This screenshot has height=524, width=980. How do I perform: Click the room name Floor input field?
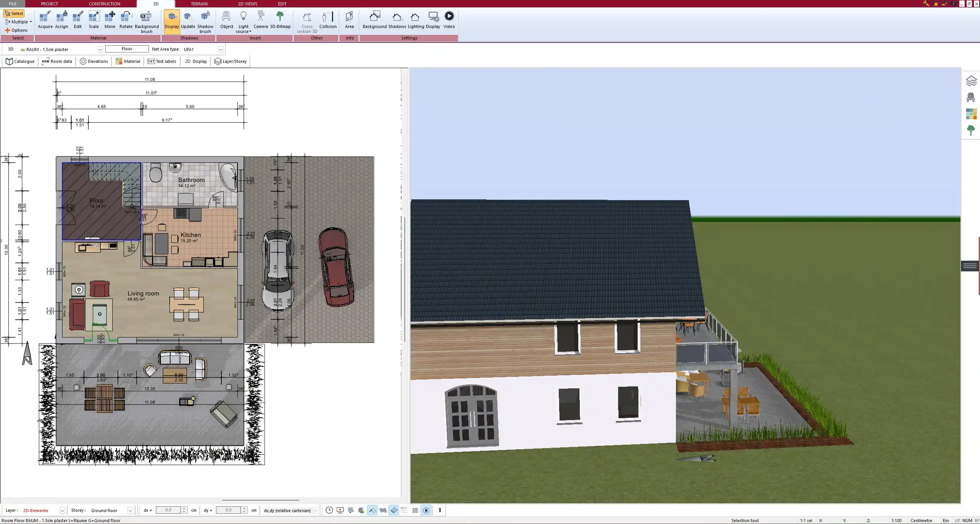[x=127, y=49]
